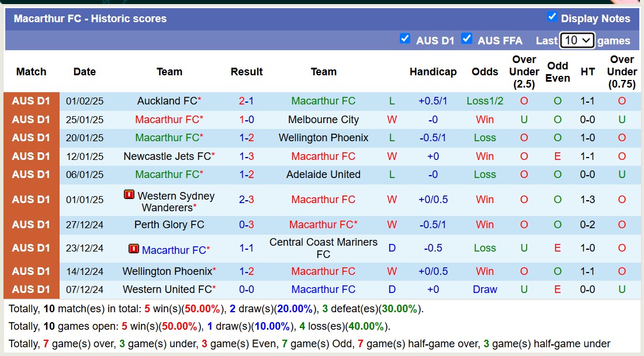Open Auckland FC team link
The height and width of the screenshot is (356, 644).
(x=167, y=101)
